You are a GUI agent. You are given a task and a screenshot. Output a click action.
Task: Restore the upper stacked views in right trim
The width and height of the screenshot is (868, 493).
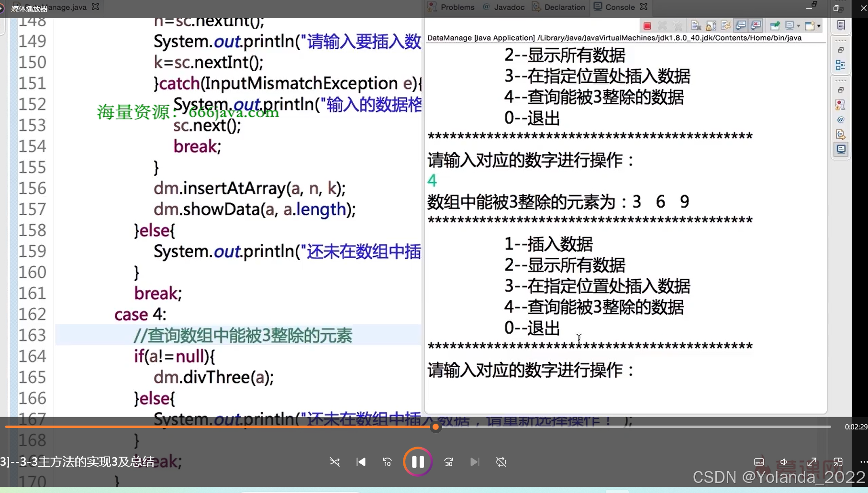(841, 50)
